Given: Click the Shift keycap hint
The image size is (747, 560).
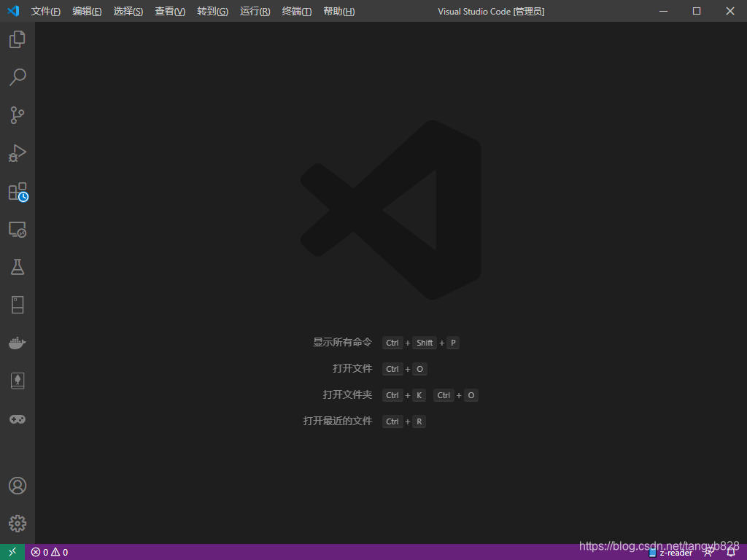Looking at the screenshot, I should click(425, 343).
